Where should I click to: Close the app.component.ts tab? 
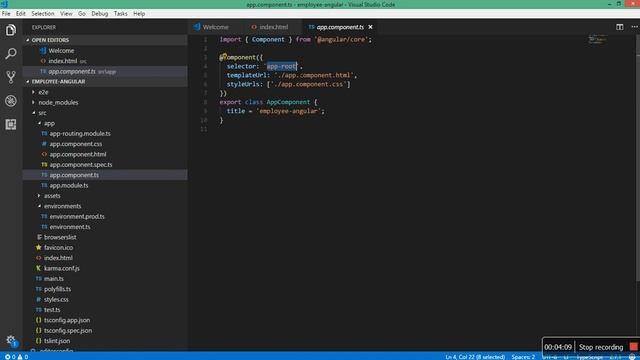click(x=371, y=27)
